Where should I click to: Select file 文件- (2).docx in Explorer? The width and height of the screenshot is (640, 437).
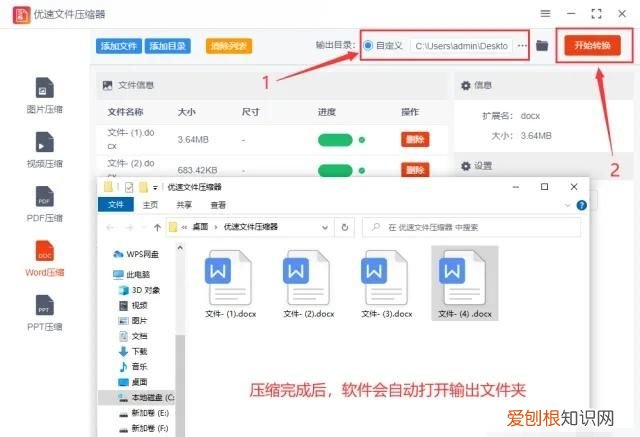tap(309, 284)
